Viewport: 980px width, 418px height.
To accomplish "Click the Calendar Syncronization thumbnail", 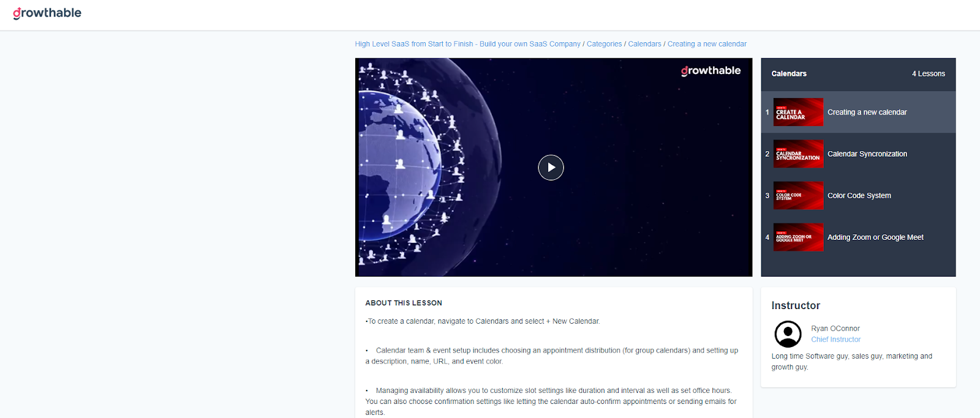I will (x=798, y=154).
